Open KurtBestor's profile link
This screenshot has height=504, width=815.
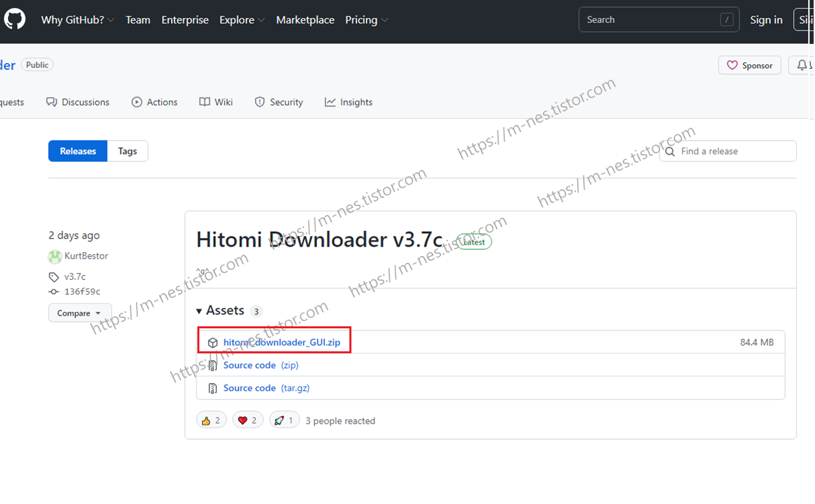pos(86,256)
